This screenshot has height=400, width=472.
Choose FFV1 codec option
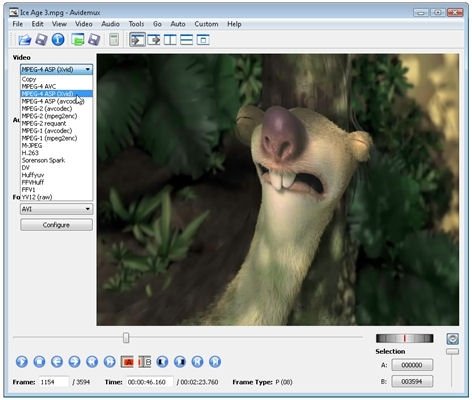click(57, 189)
